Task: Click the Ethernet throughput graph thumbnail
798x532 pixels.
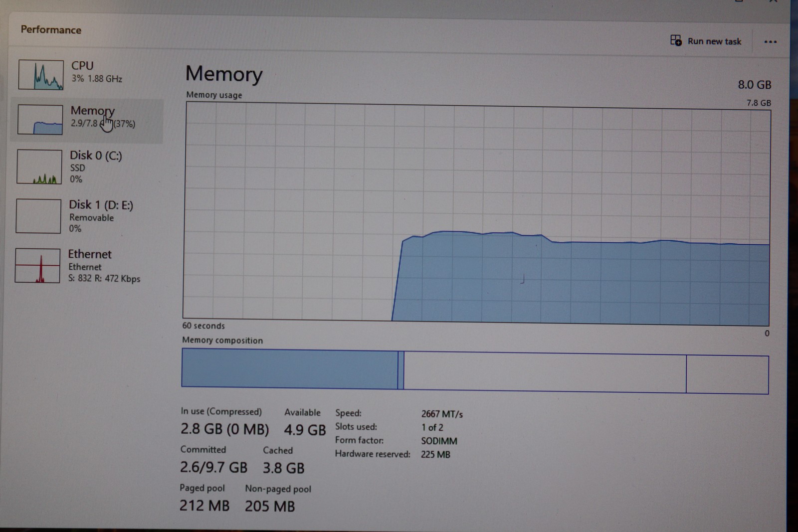Action: coord(37,266)
